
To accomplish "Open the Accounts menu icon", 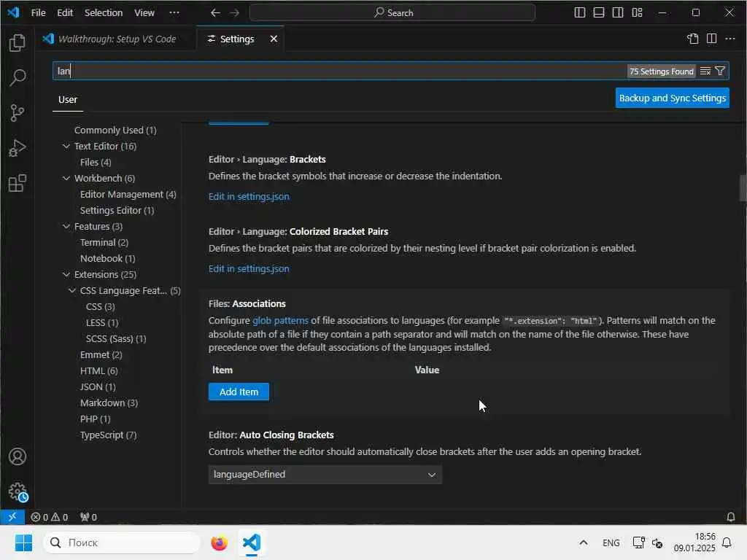I will (x=18, y=456).
